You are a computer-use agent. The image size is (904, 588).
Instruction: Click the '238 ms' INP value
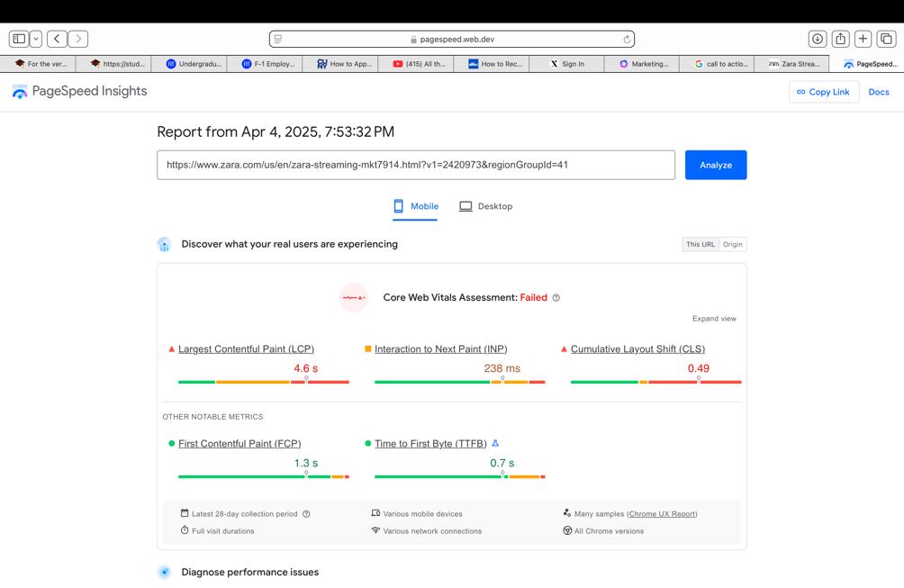coord(502,368)
